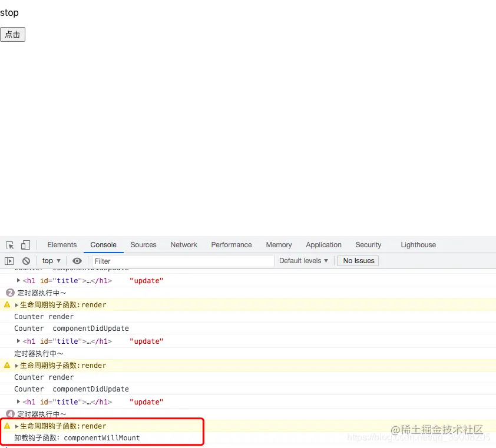Click the 点击 button on the page
This screenshot has width=496, height=448.
[12, 35]
